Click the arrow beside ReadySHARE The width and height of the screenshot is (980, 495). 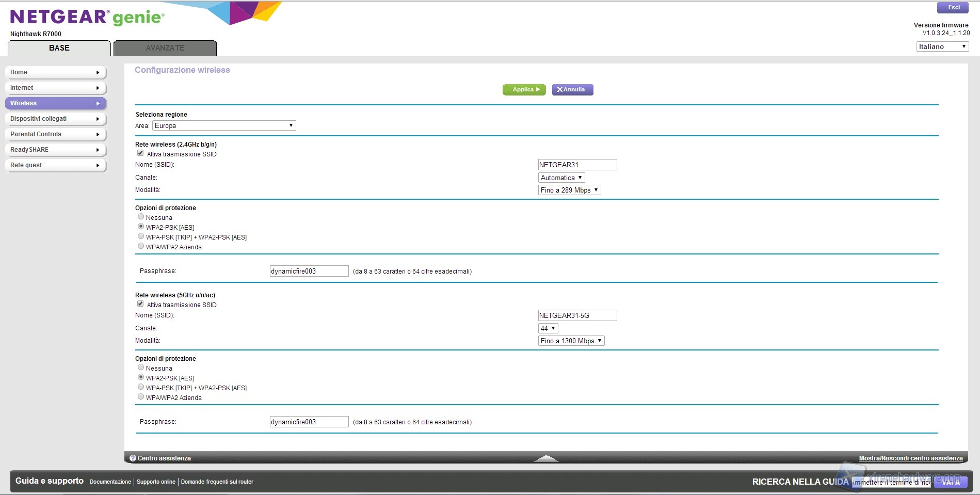98,150
